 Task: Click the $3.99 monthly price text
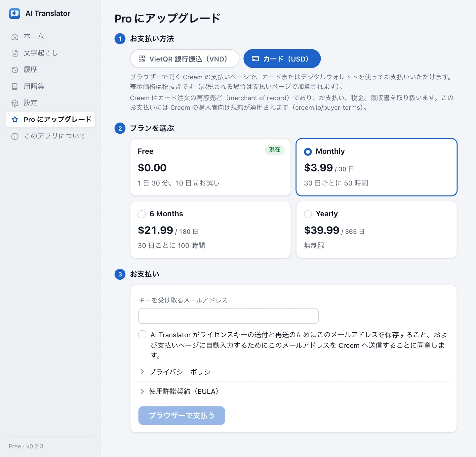click(x=318, y=168)
